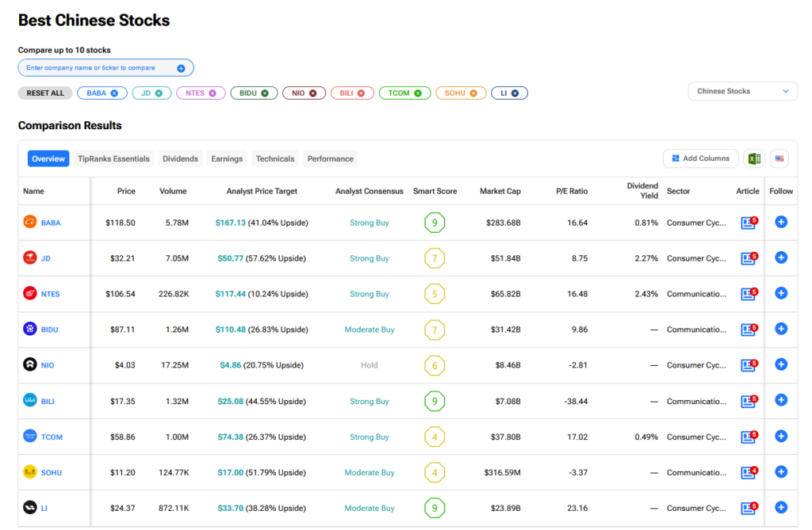Click the RESET ALL button
Viewport: 812px width, 530px height.
[45, 93]
